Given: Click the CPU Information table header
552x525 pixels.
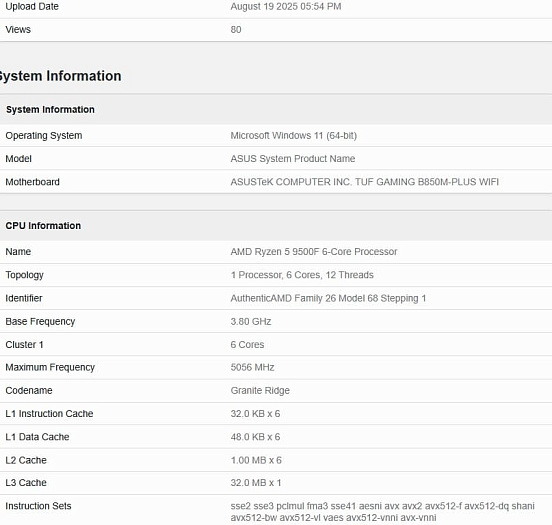Looking at the screenshot, I should [x=43, y=226].
